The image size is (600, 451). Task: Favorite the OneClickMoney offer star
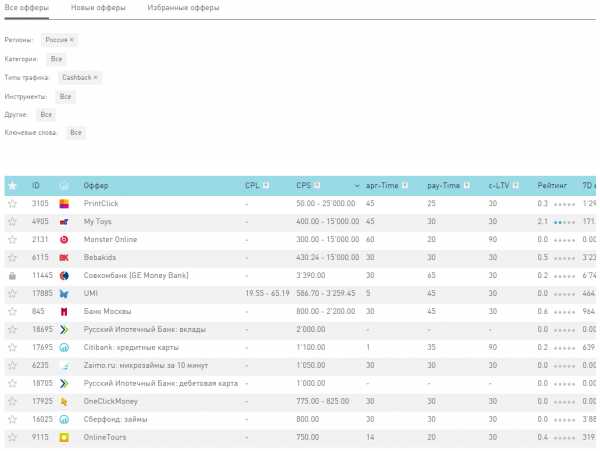click(x=12, y=401)
